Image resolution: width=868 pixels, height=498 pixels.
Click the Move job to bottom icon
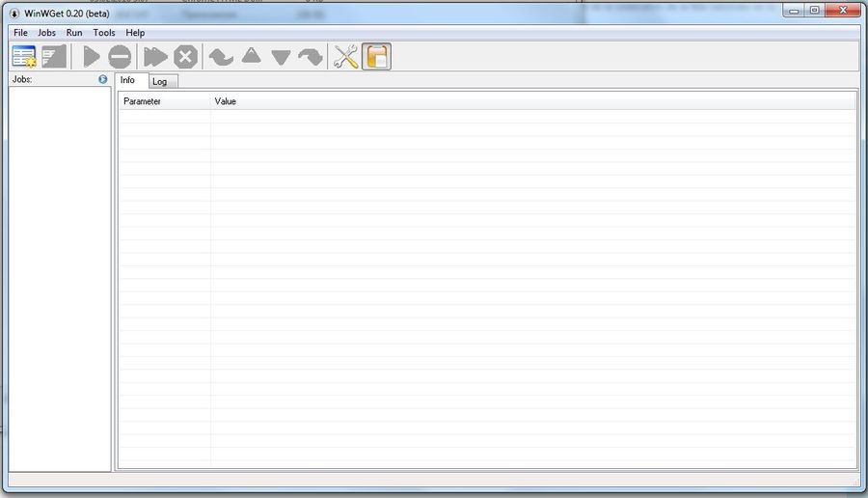(x=311, y=57)
